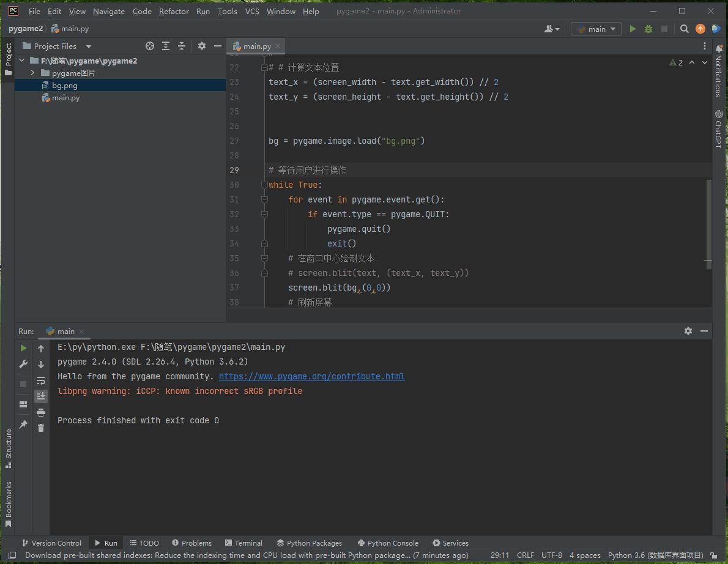Click the trash icon to clear console output
This screenshot has width=728, height=564.
click(x=41, y=428)
